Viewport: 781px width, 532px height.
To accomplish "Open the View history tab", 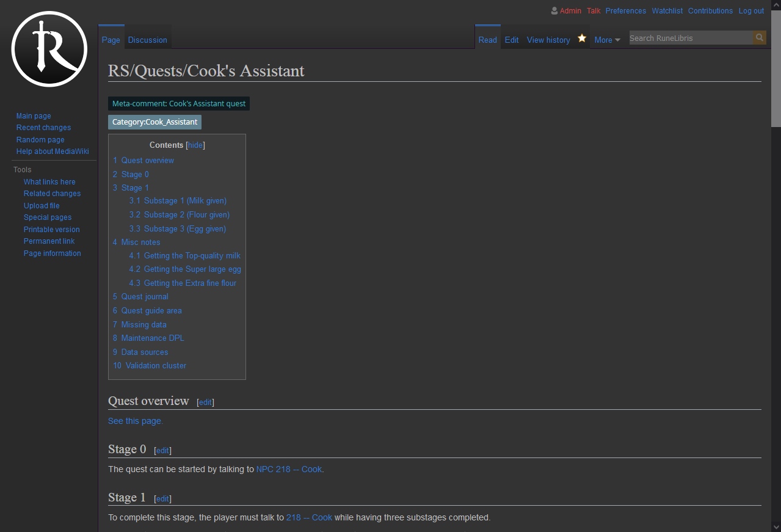I will tap(548, 40).
